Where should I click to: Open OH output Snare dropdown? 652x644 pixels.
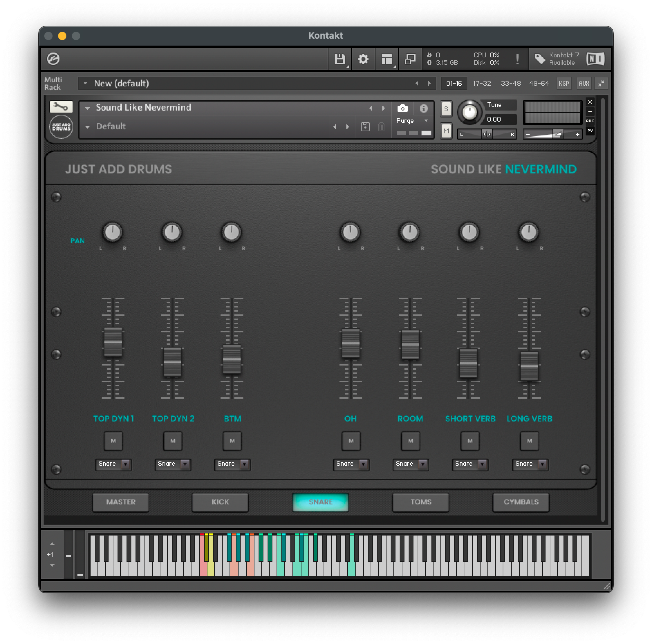click(351, 464)
